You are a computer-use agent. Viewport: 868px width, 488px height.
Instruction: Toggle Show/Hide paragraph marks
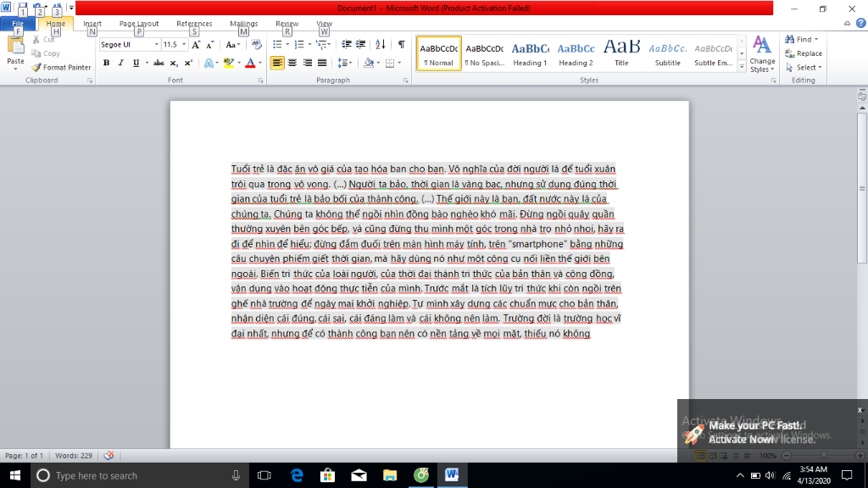[401, 44]
